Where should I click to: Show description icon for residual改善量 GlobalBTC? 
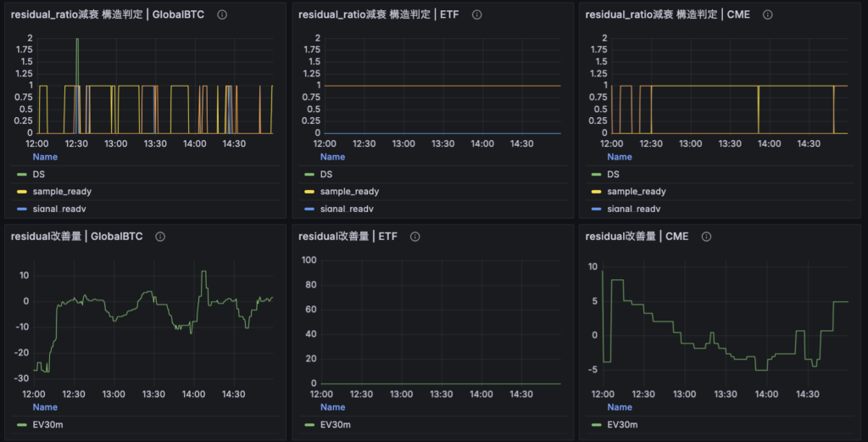[160, 238]
